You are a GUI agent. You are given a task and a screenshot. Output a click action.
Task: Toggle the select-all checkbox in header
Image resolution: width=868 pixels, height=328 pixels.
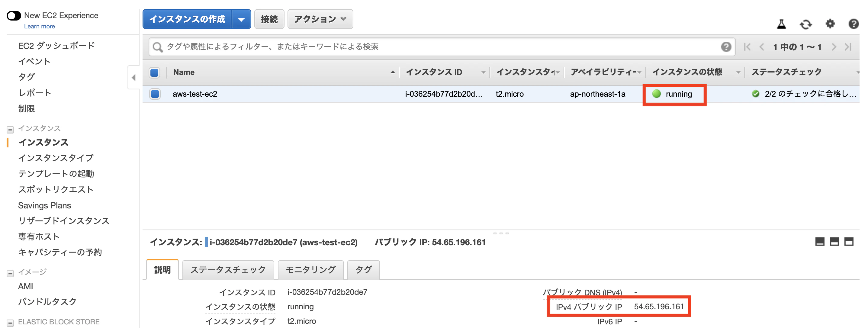coord(155,72)
